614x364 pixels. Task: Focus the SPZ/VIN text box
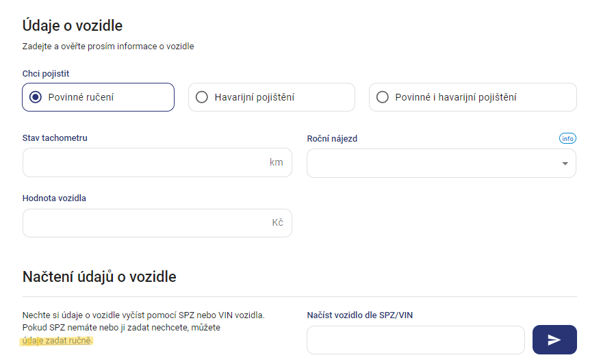pyautogui.click(x=415, y=340)
